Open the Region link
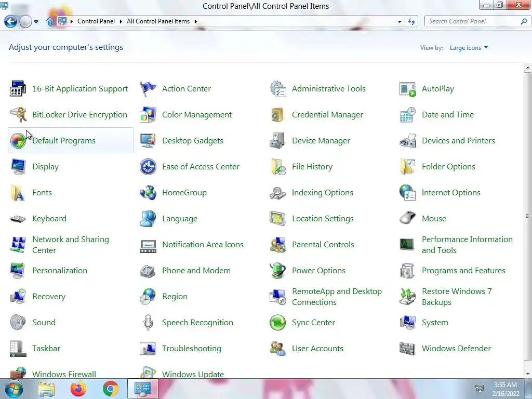The image size is (532, 399). pos(175,297)
